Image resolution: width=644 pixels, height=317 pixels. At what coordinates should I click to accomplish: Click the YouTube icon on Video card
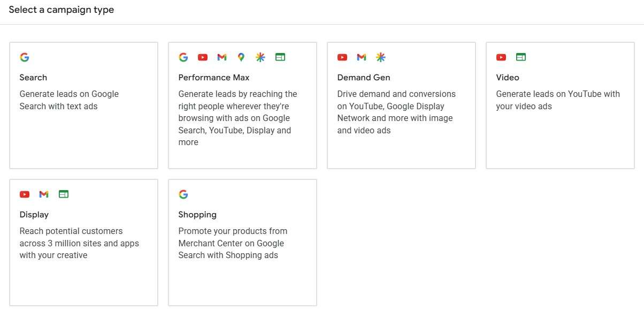click(x=501, y=57)
